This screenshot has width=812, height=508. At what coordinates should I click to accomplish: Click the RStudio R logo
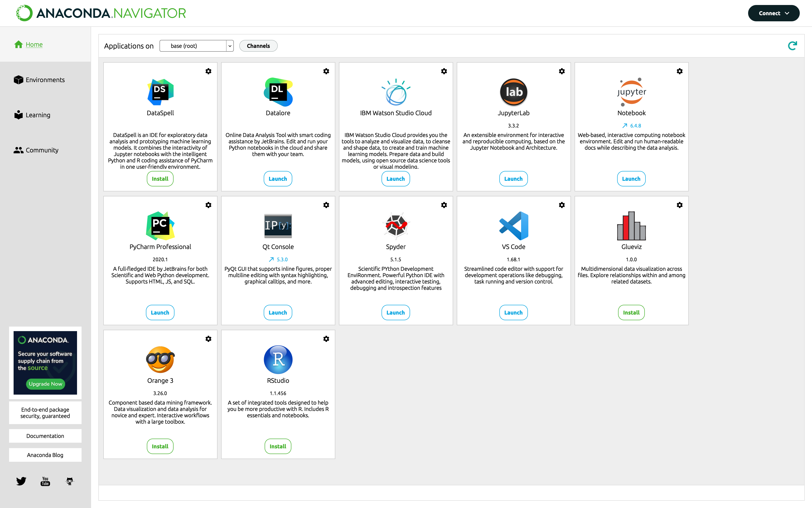click(x=278, y=359)
